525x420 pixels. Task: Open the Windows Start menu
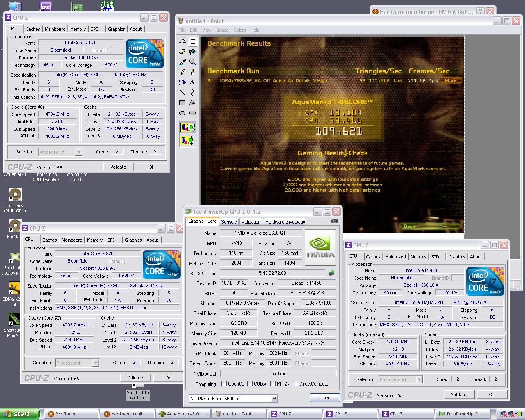[x=20, y=414]
